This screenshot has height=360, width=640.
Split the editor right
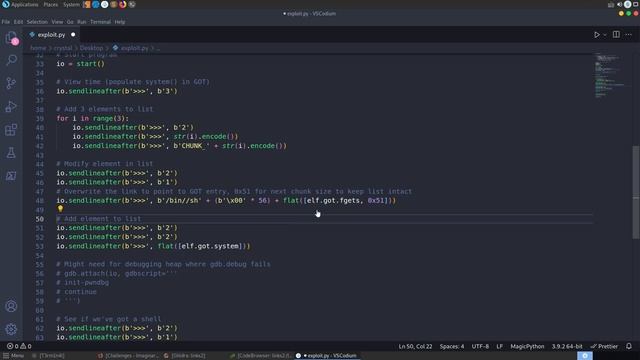[616, 35]
